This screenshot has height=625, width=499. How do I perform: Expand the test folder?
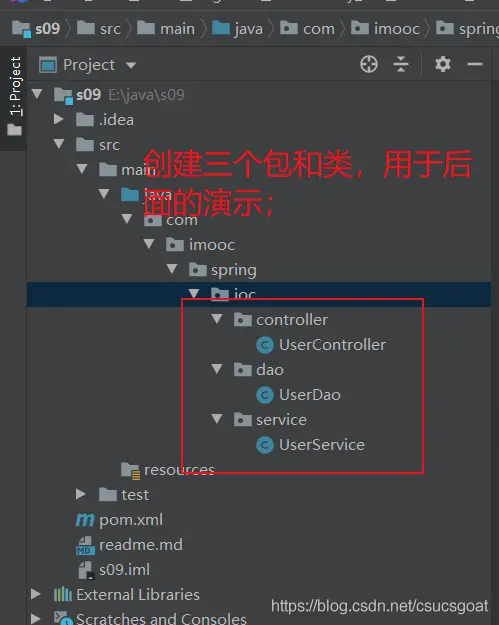(x=81, y=494)
